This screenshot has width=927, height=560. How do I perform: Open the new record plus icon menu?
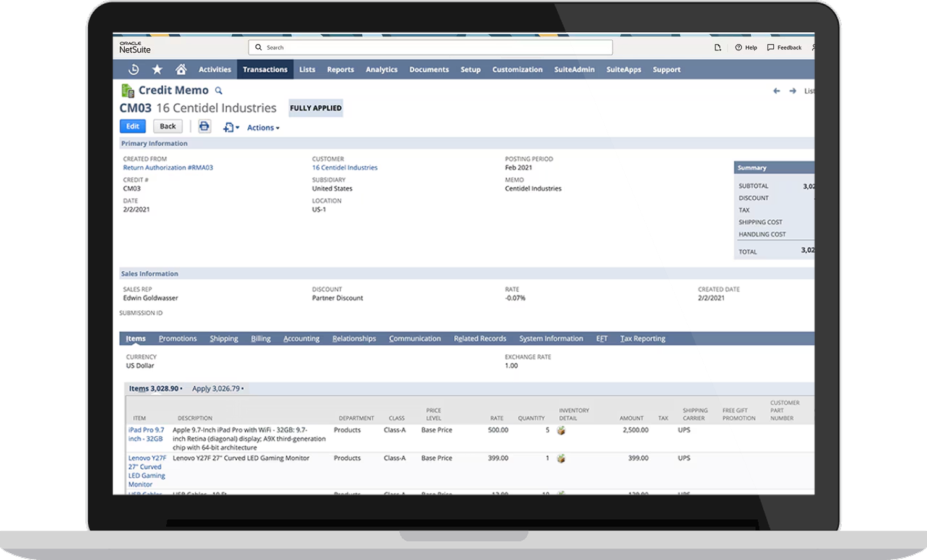(x=231, y=127)
